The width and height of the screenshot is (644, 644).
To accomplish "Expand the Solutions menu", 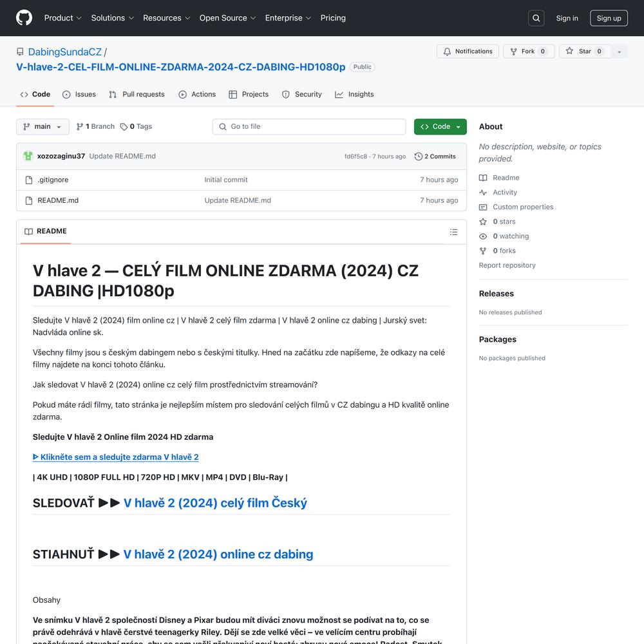I will click(x=113, y=18).
